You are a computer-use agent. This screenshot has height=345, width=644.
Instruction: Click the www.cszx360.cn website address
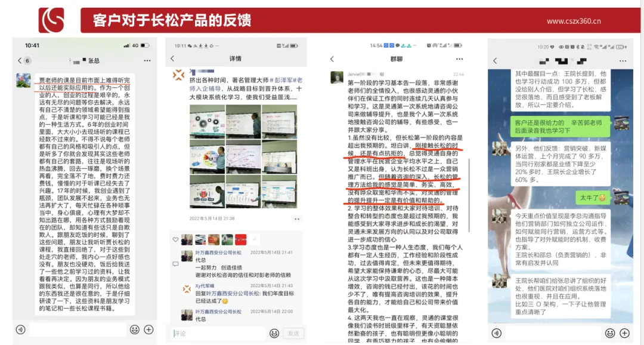pos(574,21)
